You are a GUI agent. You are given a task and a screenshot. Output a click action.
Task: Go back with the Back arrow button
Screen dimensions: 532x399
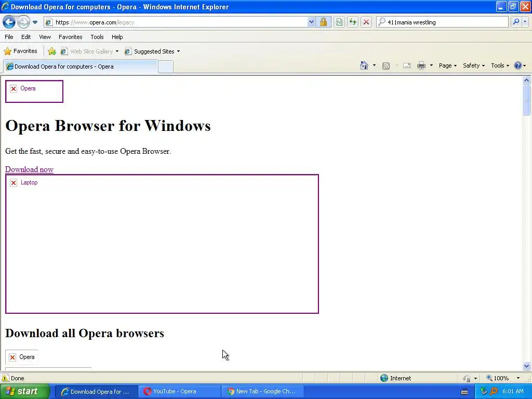pos(9,22)
